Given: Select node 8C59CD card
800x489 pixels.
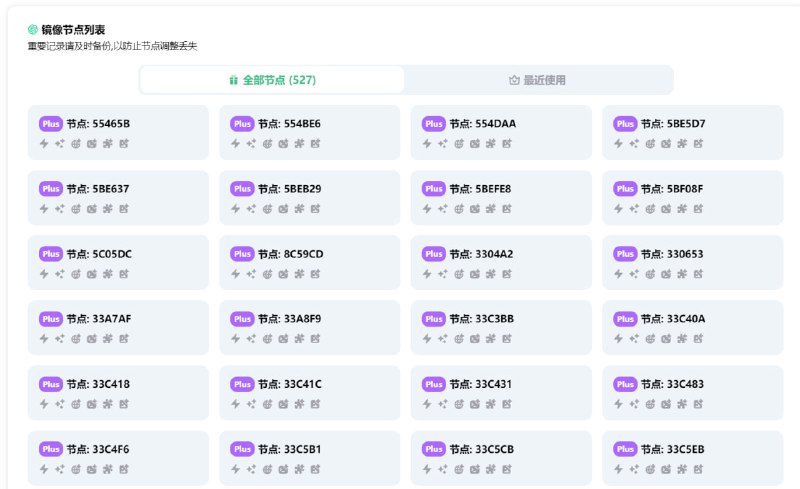Looking at the screenshot, I should point(310,262).
